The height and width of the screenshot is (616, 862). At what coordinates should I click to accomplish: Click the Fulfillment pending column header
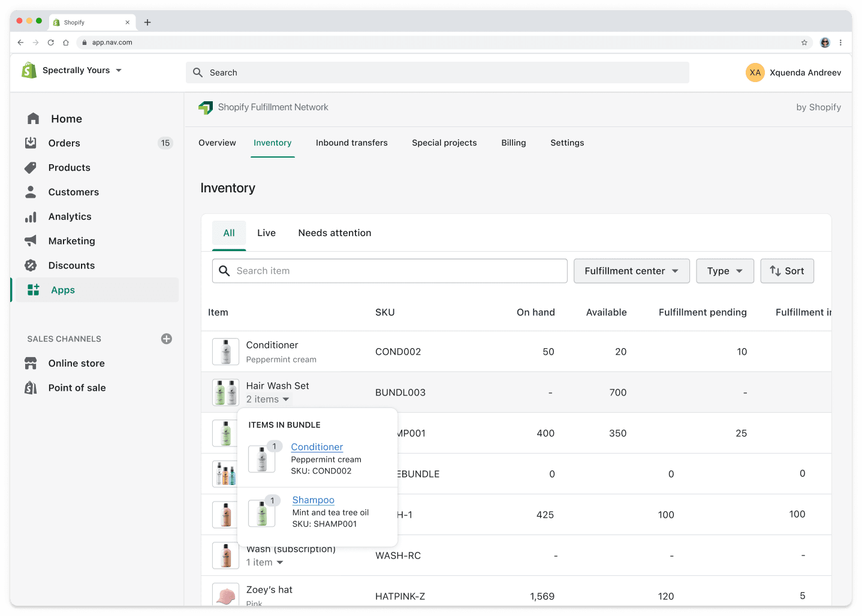[x=703, y=312]
